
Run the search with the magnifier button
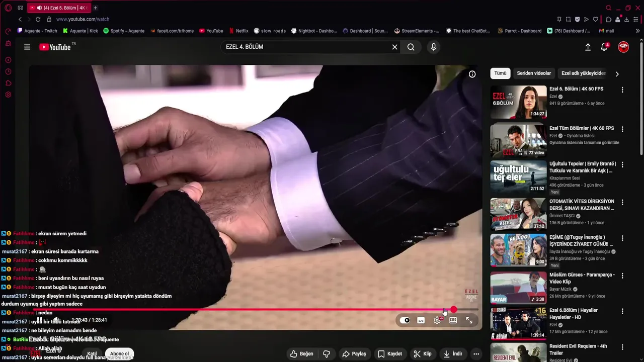411,47
